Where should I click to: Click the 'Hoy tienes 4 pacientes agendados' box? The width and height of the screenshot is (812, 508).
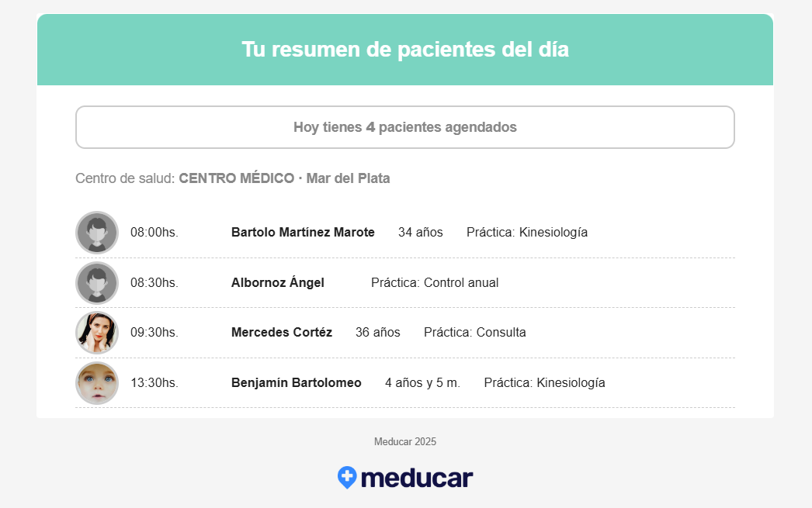pos(405,127)
